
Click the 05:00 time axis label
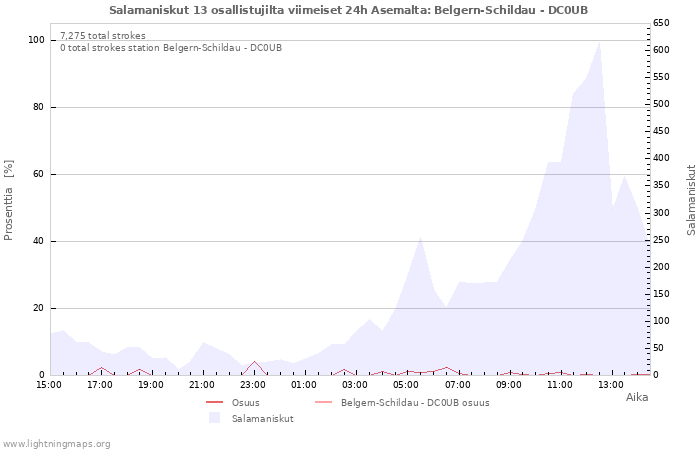pos(407,384)
